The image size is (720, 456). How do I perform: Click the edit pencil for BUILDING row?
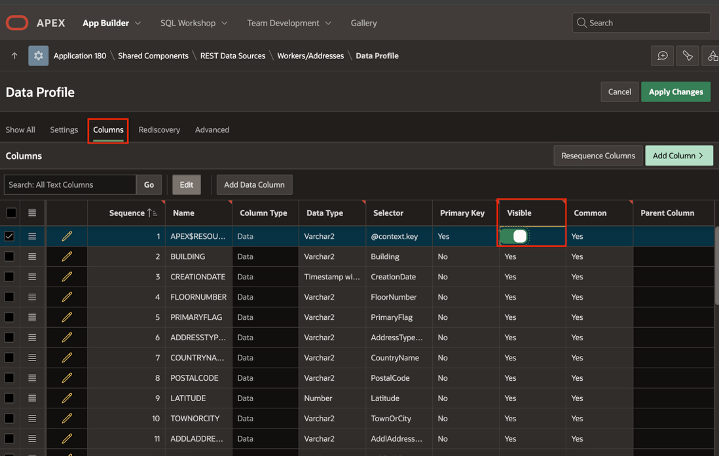(67, 257)
